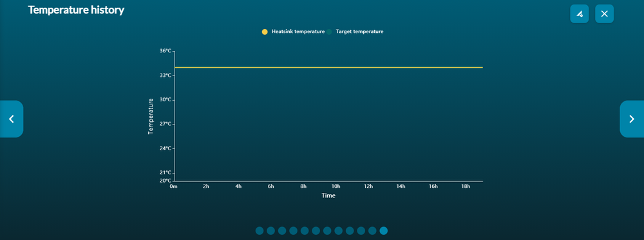This screenshot has height=240, width=644.
Task: Click the 0m time axis label
Action: pos(174,186)
